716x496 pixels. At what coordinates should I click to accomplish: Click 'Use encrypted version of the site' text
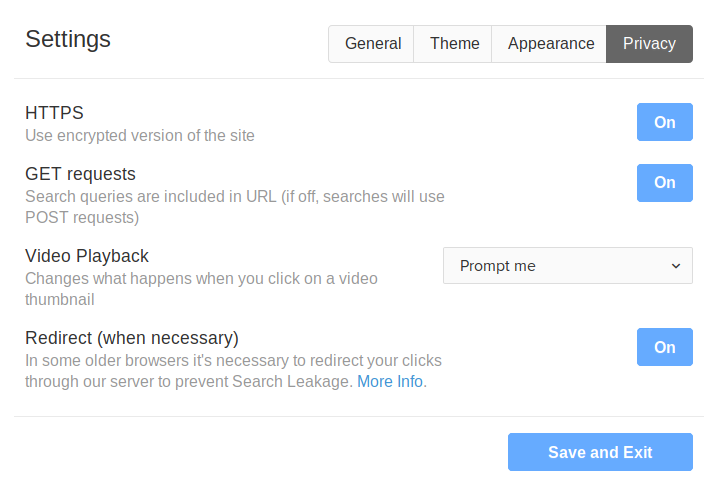click(x=140, y=135)
